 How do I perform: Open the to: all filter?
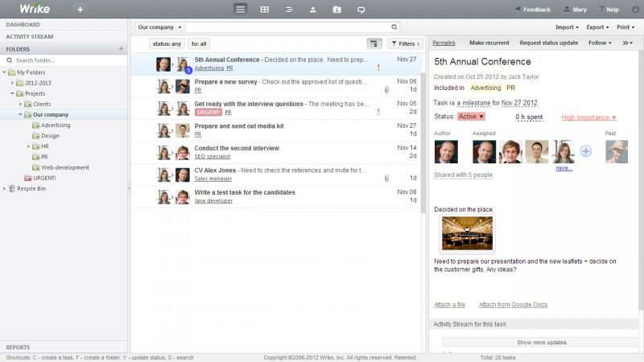tap(199, 43)
